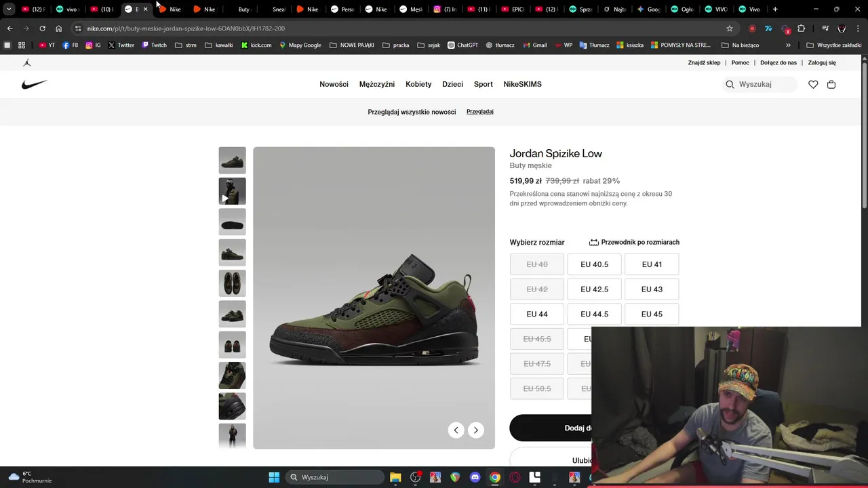Select size EU 45
Screen dimensions: 868x488
(652, 314)
